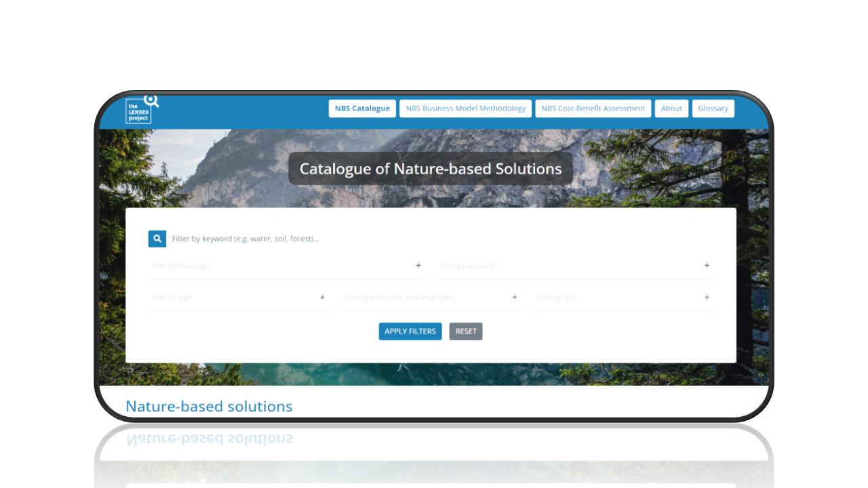Open the Filter by type dropdown
Image resolution: width=868 pixels, height=488 pixels.
pyautogui.click(x=239, y=298)
